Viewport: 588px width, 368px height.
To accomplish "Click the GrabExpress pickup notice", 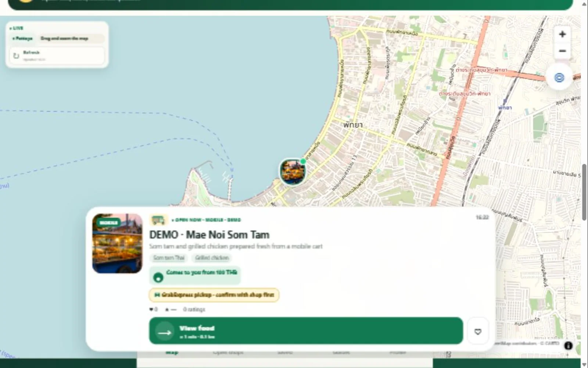I will click(x=214, y=295).
